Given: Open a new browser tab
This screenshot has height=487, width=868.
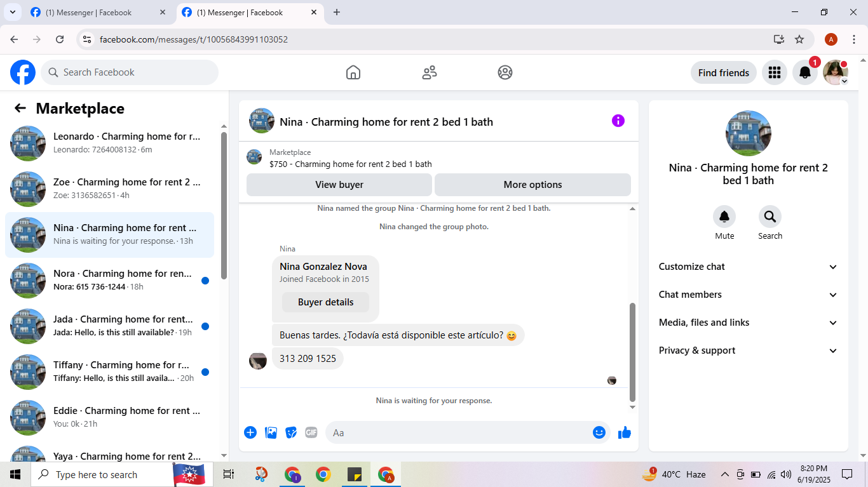Looking at the screenshot, I should (x=337, y=12).
